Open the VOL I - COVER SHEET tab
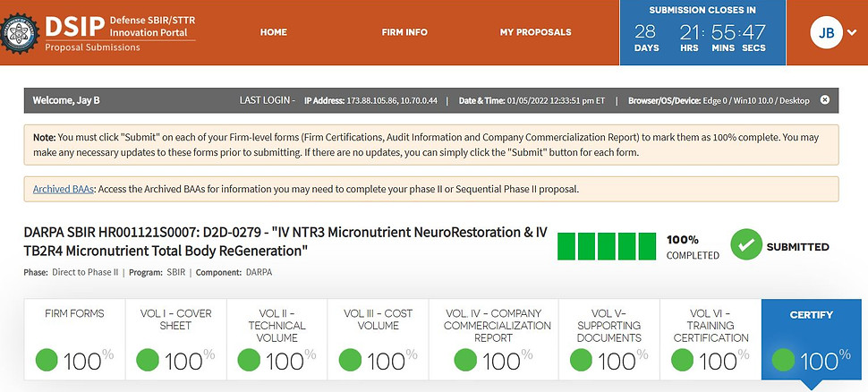 point(175,339)
